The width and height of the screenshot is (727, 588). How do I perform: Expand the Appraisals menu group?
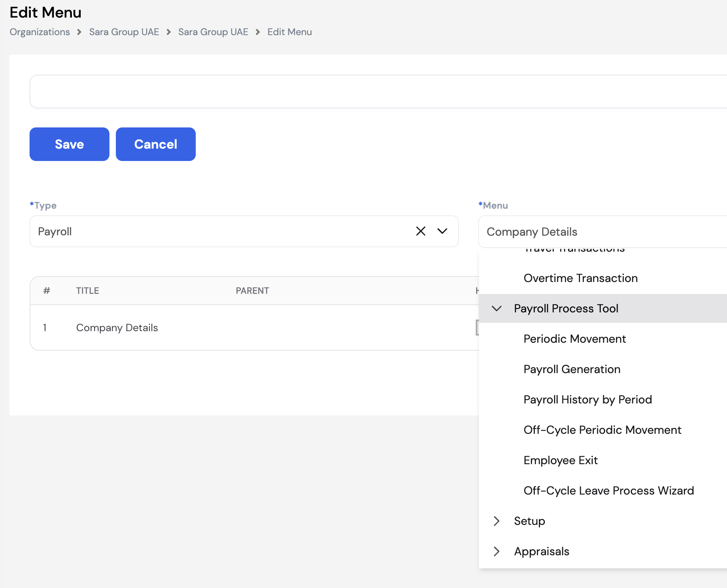[x=497, y=551]
